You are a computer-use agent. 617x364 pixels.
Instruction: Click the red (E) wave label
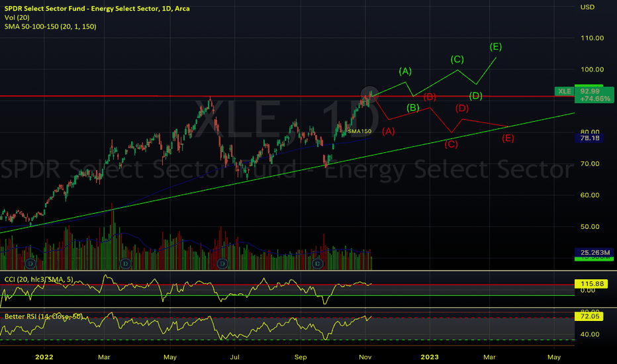tap(508, 138)
